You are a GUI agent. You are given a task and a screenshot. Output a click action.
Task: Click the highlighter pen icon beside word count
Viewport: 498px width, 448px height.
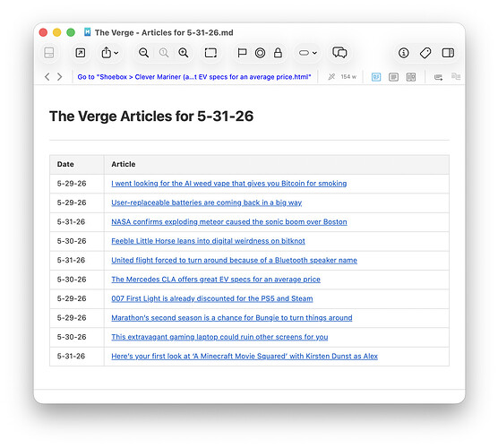[x=331, y=77]
